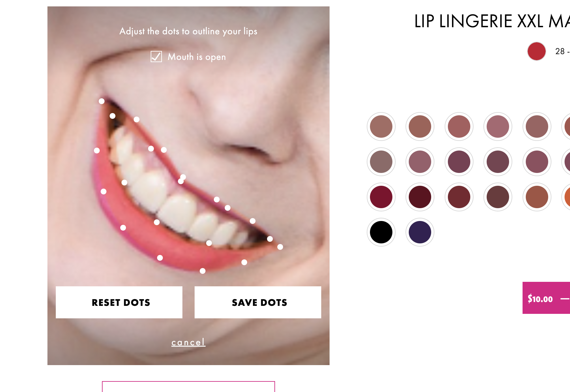Choose the dark brown swatch fourth in third row
The width and height of the screenshot is (570, 392).
click(x=498, y=197)
